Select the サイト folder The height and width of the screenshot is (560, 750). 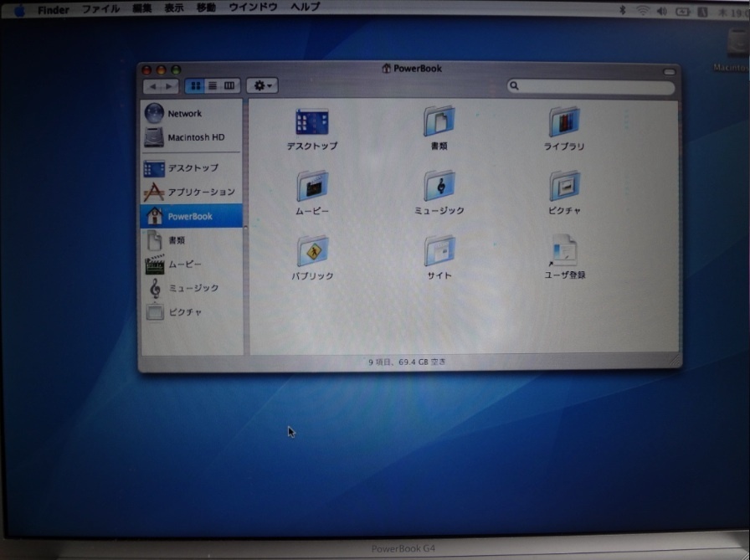tap(439, 250)
